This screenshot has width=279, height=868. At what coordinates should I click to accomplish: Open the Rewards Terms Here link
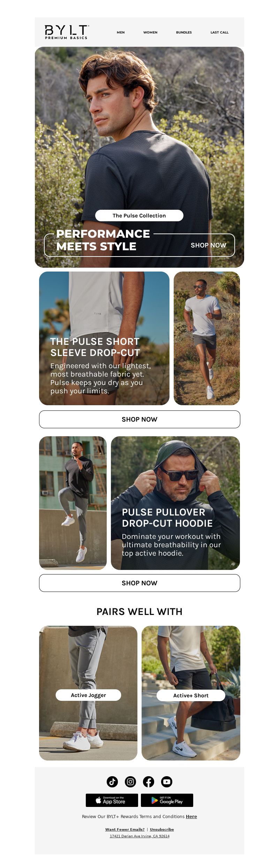pyautogui.click(x=191, y=817)
